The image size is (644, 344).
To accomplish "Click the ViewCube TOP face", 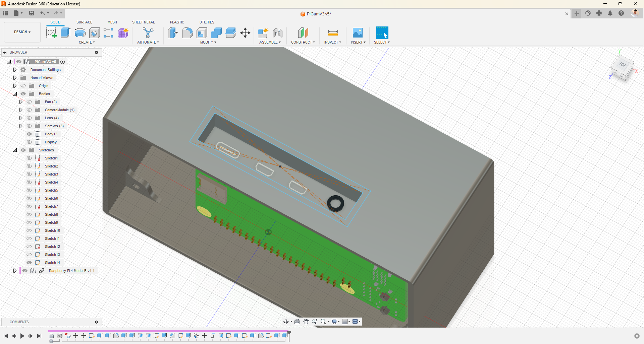I will pyautogui.click(x=623, y=65).
